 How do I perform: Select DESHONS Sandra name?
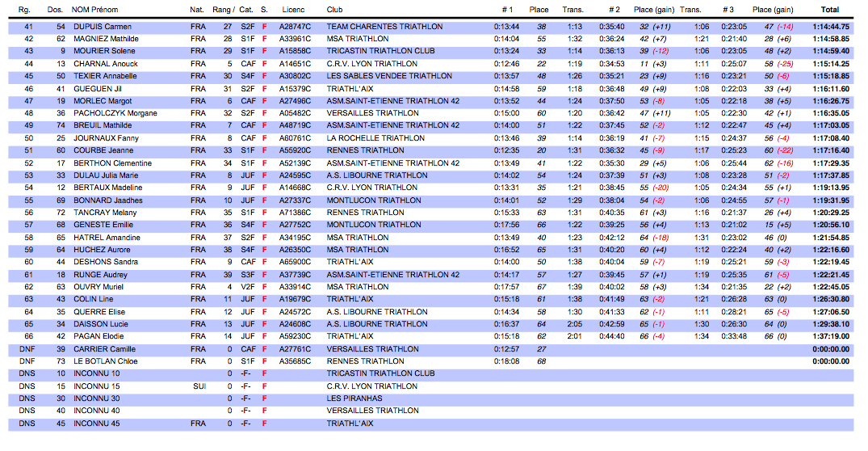pyautogui.click(x=106, y=262)
